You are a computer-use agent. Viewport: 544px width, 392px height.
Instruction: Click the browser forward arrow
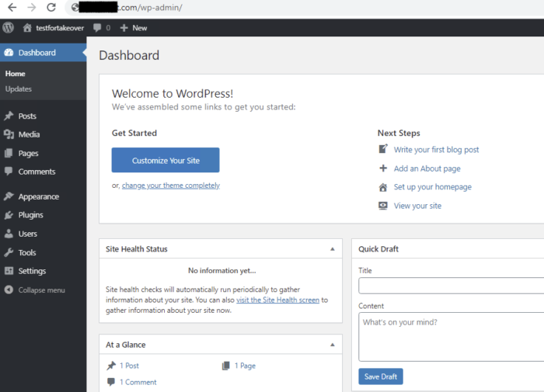point(32,7)
